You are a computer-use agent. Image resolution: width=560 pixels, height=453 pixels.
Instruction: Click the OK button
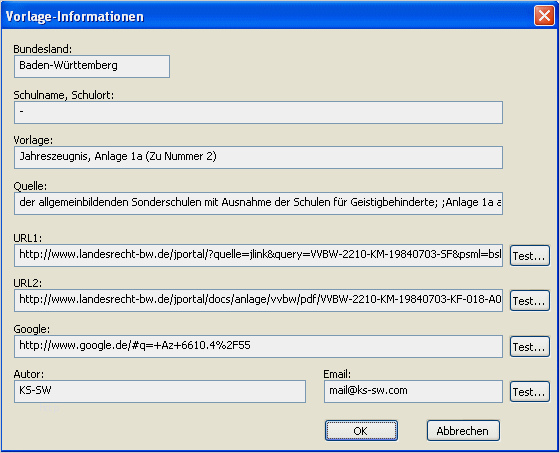click(x=361, y=430)
